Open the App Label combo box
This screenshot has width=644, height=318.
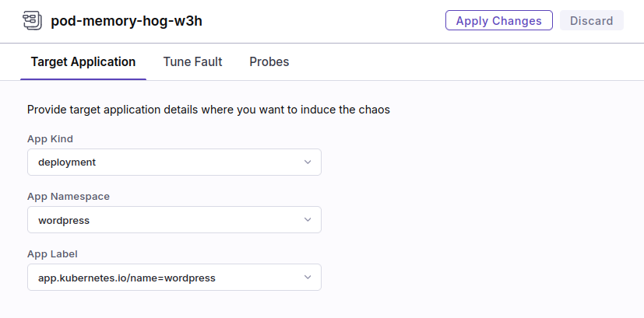tap(174, 278)
